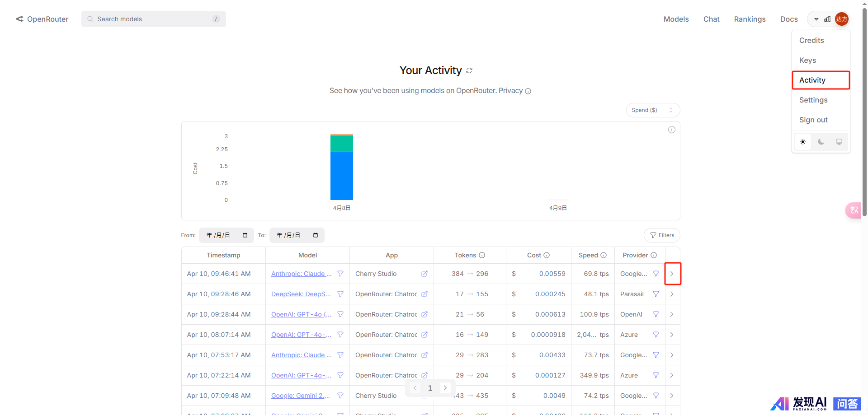Open the DeepSeek model link
Viewport: 868px width, 415px height.
(x=301, y=294)
